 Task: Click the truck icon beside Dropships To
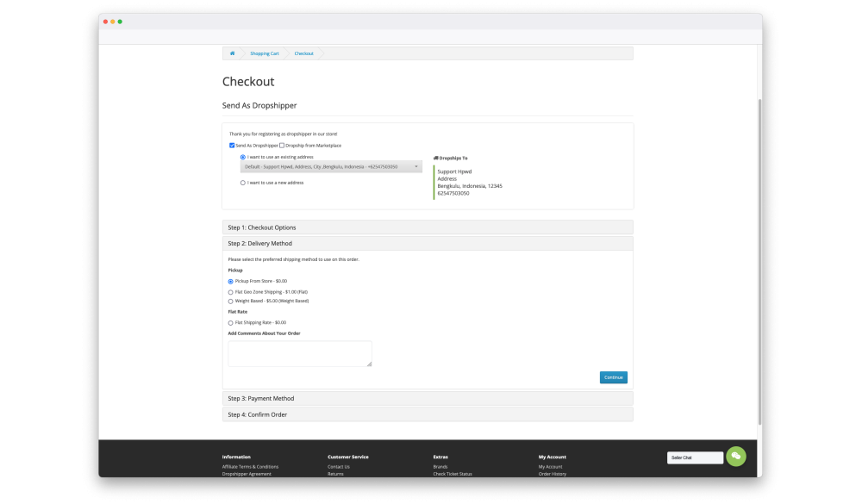pyautogui.click(x=435, y=159)
